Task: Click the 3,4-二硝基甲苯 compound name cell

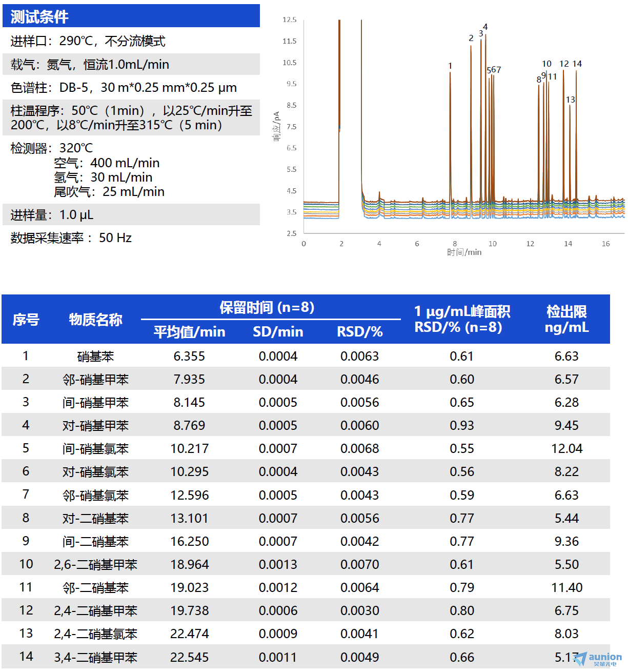Action: tap(95, 657)
